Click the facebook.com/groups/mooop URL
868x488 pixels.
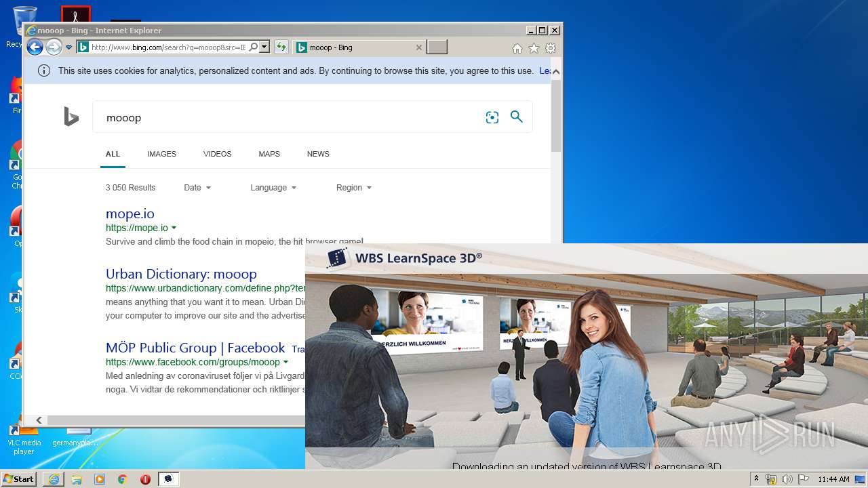pyautogui.click(x=193, y=362)
